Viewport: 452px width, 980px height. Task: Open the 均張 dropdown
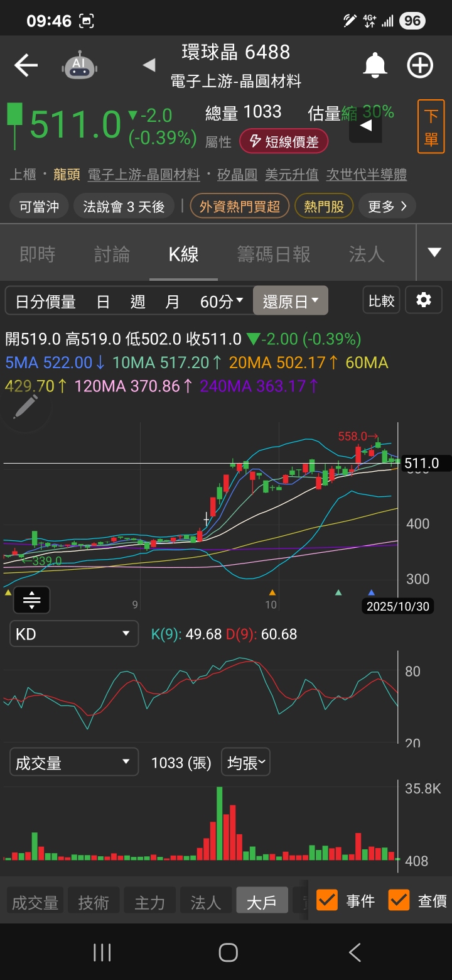click(245, 763)
